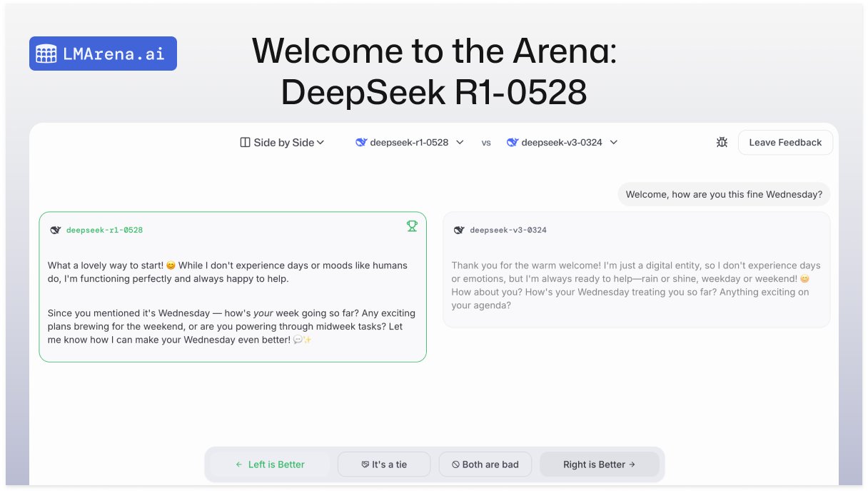This screenshot has width=868, height=493.
Task: Vote Left is Better
Action: (x=270, y=464)
